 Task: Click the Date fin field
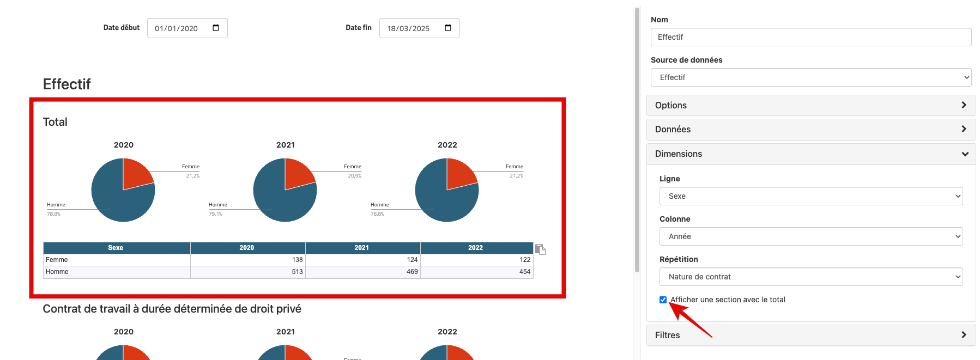[420, 28]
